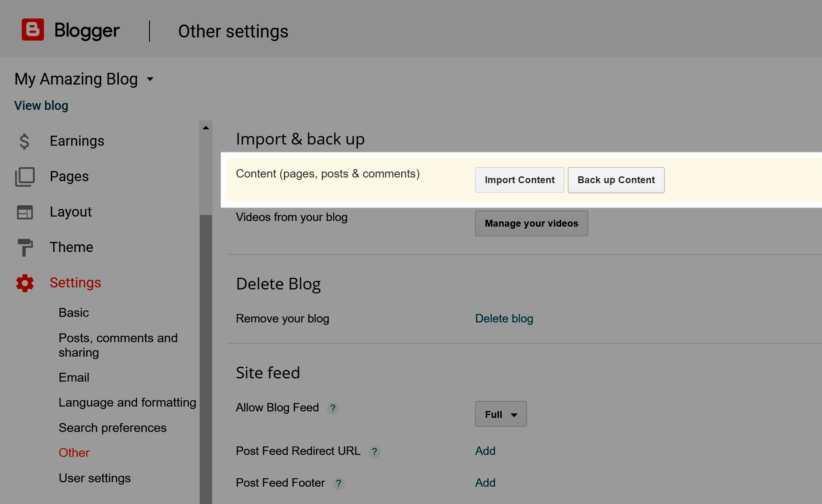Viewport: 822px width, 504px height.
Task: Select Full option in Allow Blog Feed
Action: [500, 414]
